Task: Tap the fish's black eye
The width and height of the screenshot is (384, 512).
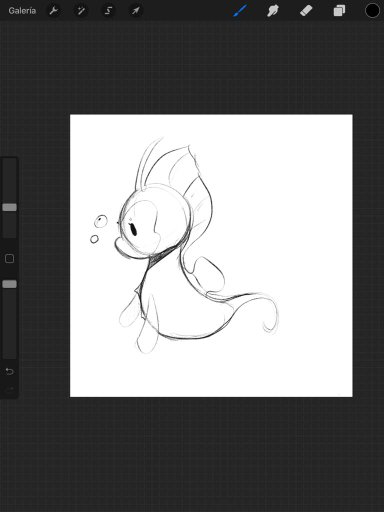Action: 134,230
